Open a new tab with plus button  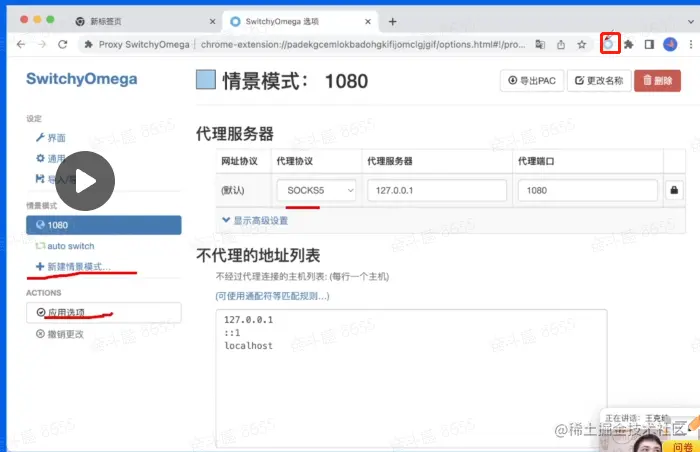[392, 21]
